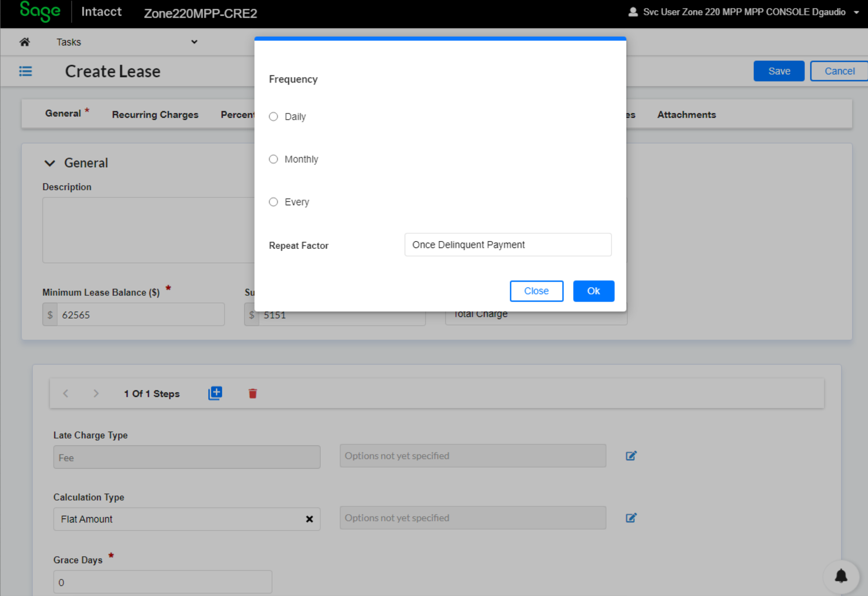This screenshot has width=868, height=596.
Task: Go to next step arrow
Action: point(96,393)
